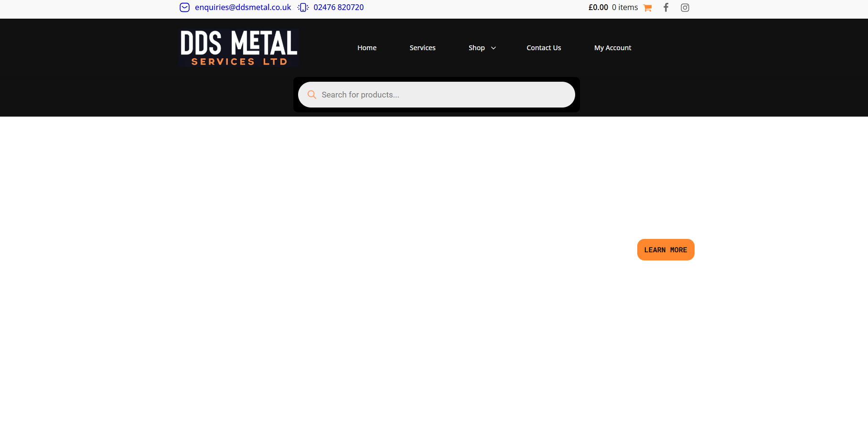The height and width of the screenshot is (421, 868).
Task: Expand the Shop submenu chevron arrow
Action: pyautogui.click(x=493, y=48)
